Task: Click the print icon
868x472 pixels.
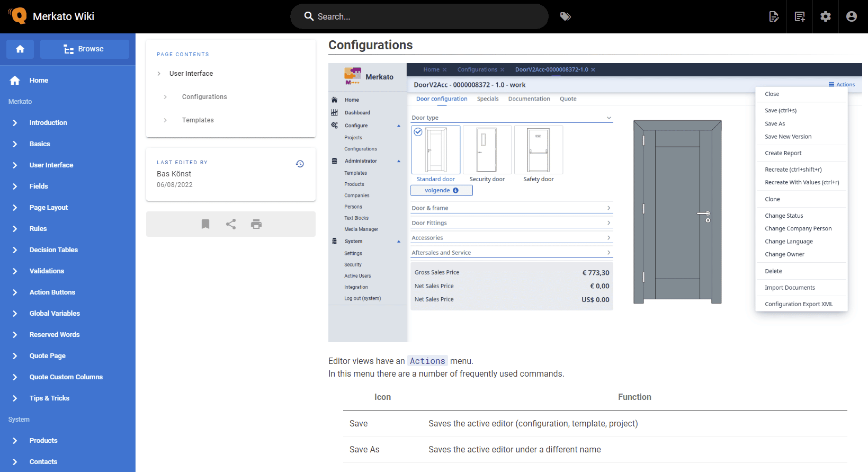Action: pos(256,224)
